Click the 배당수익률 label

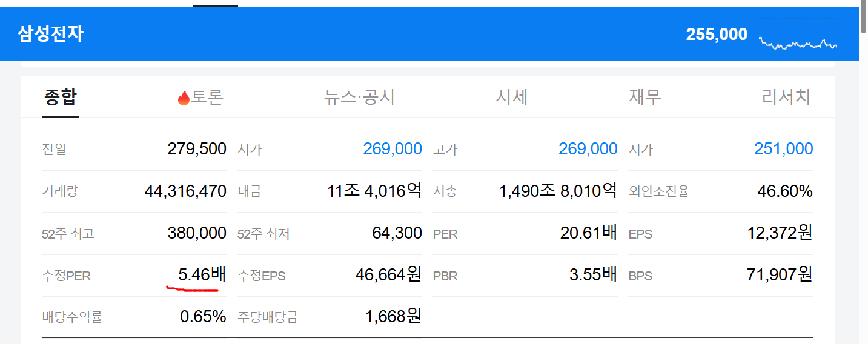[x=72, y=317]
